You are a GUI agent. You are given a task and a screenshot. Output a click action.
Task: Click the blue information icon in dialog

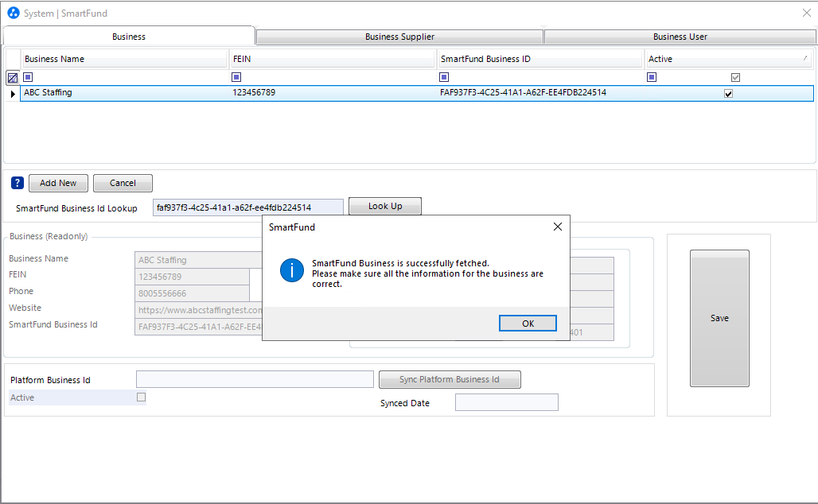291,270
